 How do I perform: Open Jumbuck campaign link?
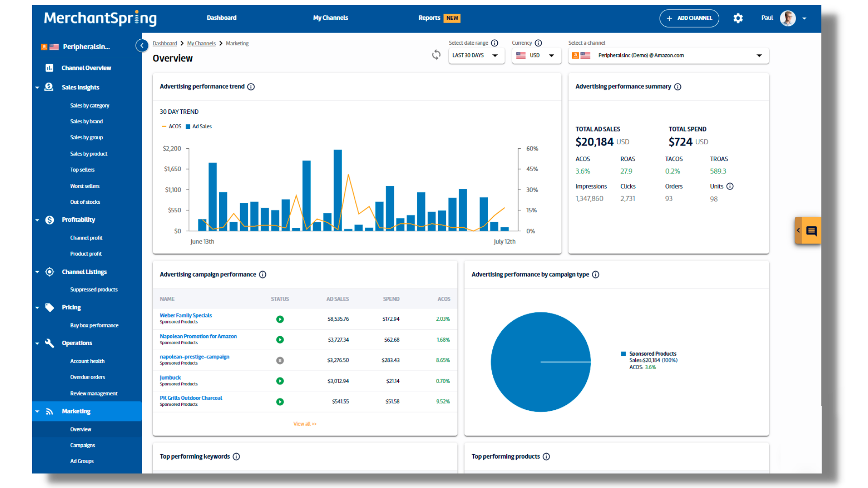tap(170, 378)
